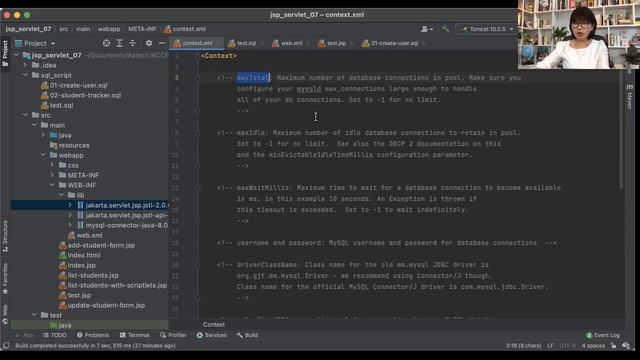Open the Favorites tool window stripe
Image resolution: width=640 pixels, height=360 pixels.
[x=5, y=278]
